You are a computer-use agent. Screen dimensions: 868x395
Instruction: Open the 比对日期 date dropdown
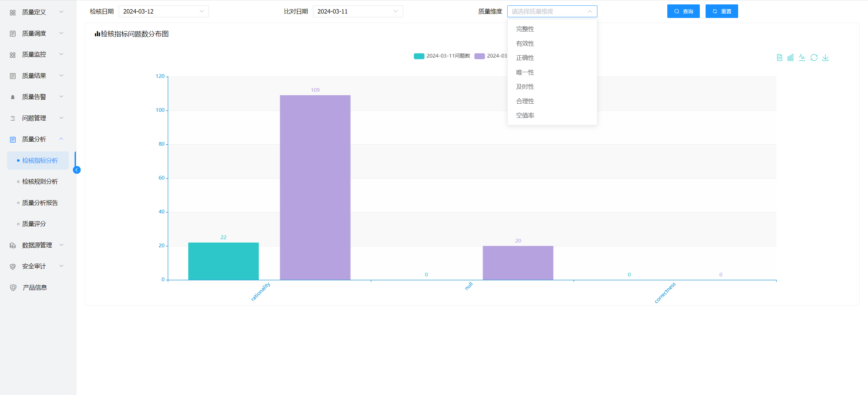(x=357, y=12)
